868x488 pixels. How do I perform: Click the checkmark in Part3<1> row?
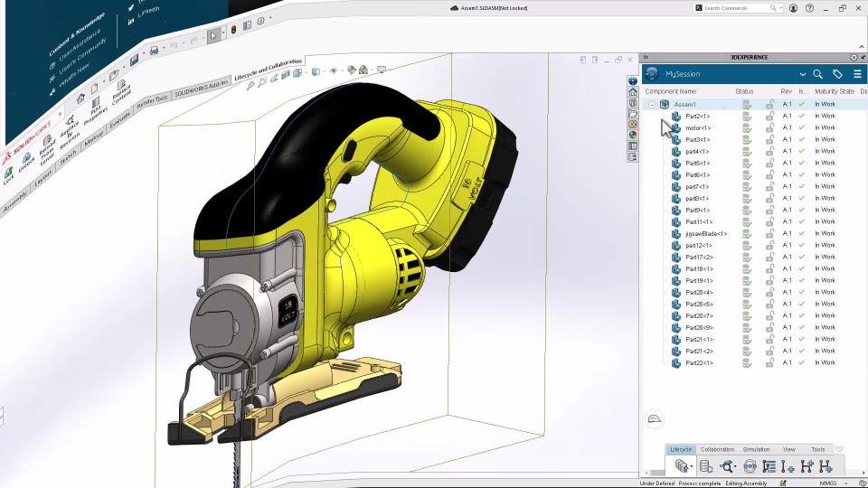coord(802,139)
